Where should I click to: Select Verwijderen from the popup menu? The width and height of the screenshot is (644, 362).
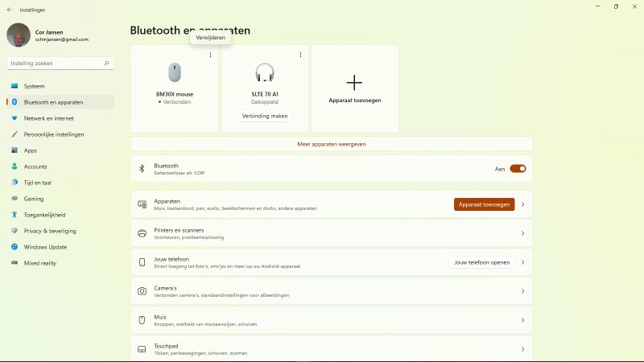point(210,38)
